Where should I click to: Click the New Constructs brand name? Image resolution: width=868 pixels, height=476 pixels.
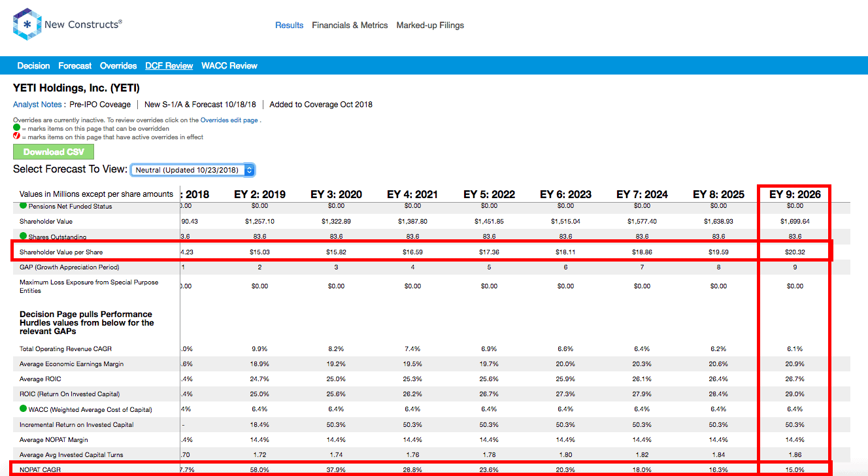(x=83, y=24)
